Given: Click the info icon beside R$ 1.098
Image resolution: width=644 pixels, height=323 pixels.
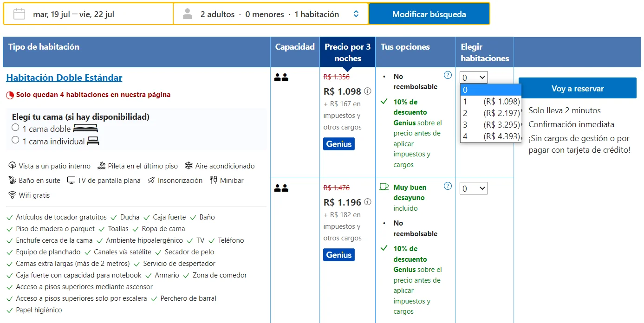Looking at the screenshot, I should (x=368, y=91).
